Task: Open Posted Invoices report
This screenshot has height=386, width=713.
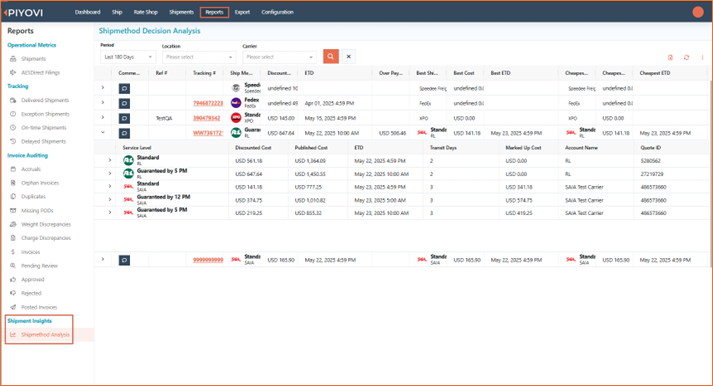Action: click(39, 307)
